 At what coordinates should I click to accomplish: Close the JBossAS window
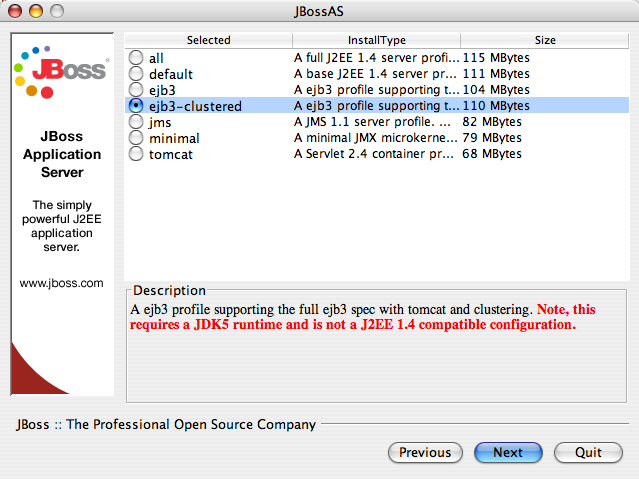pos(15,11)
